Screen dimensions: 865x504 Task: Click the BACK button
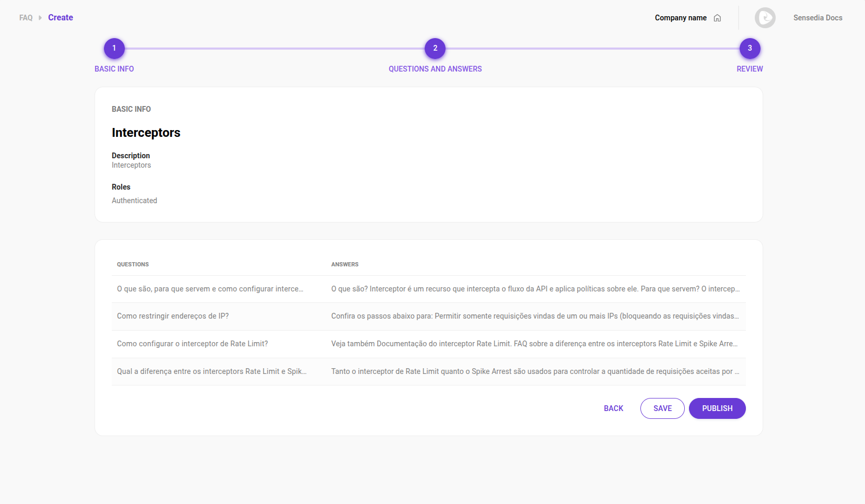[613, 408]
